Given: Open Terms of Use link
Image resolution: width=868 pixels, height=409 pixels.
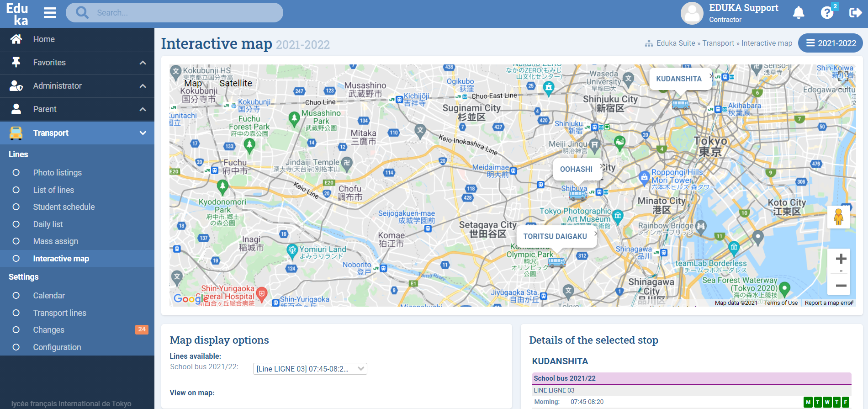Looking at the screenshot, I should (x=781, y=303).
